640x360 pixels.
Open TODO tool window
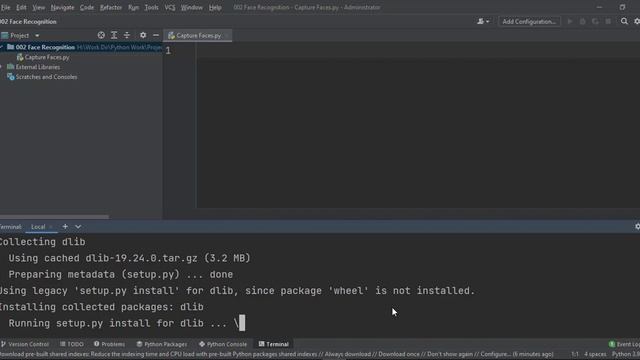click(72, 344)
